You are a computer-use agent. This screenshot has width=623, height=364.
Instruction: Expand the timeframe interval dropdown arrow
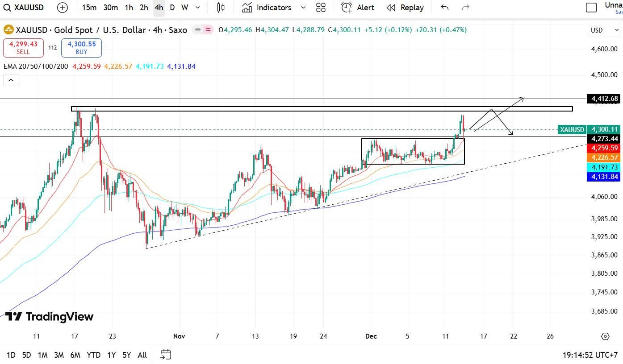(x=198, y=8)
